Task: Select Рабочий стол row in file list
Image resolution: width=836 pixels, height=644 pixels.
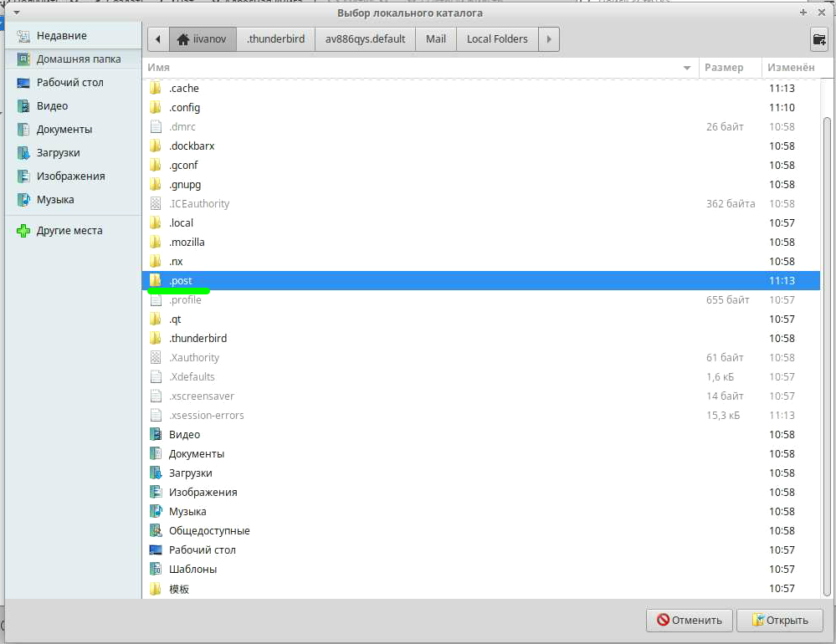Action: 481,549
